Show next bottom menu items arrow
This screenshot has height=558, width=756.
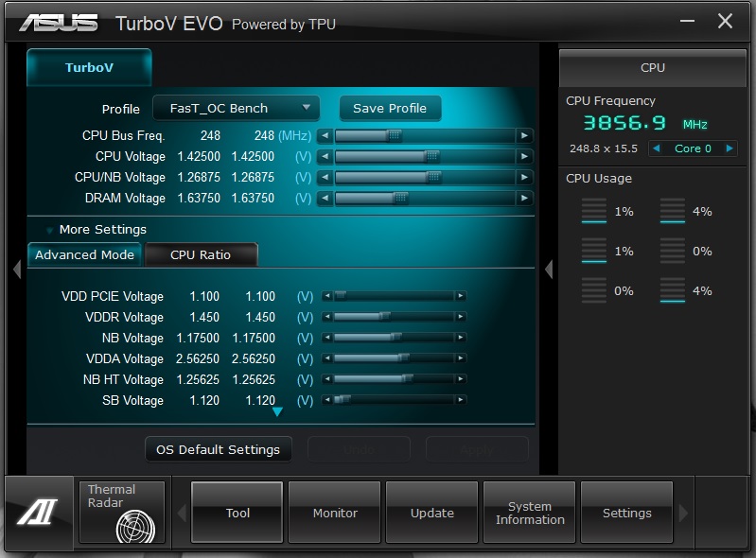click(683, 513)
